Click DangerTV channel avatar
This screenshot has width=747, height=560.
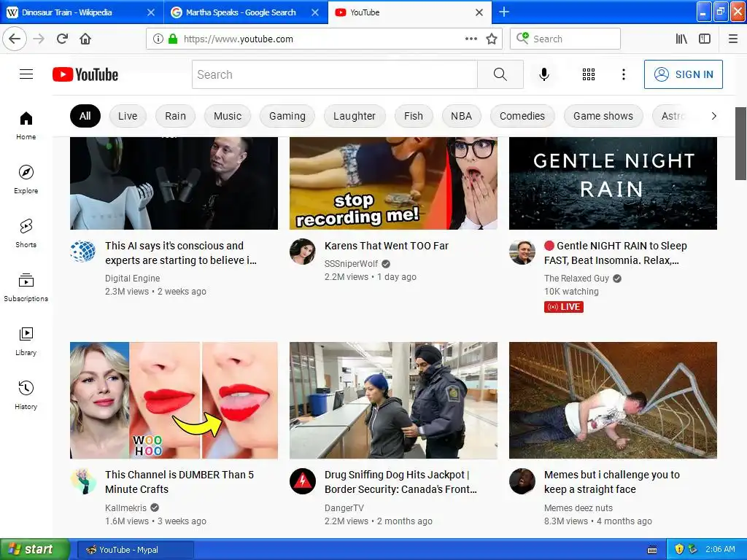click(x=303, y=481)
